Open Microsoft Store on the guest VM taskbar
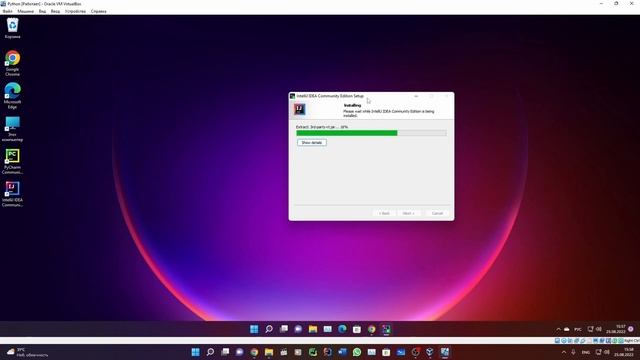The height and width of the screenshot is (360, 640). point(357,329)
